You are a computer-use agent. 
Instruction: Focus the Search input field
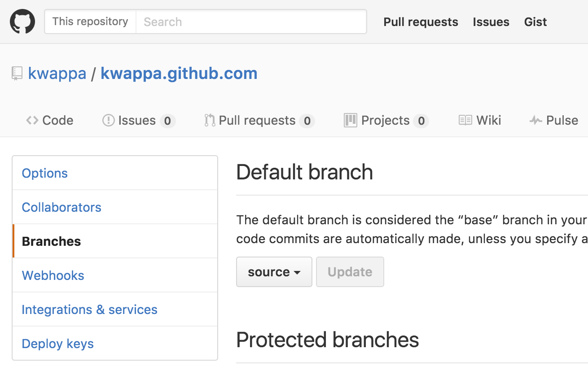coord(251,22)
